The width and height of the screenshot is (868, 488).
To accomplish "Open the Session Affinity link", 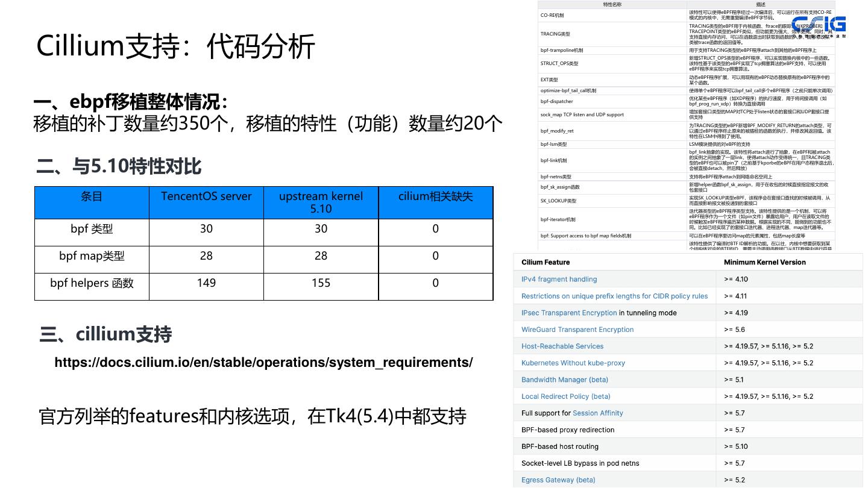I will point(598,413).
